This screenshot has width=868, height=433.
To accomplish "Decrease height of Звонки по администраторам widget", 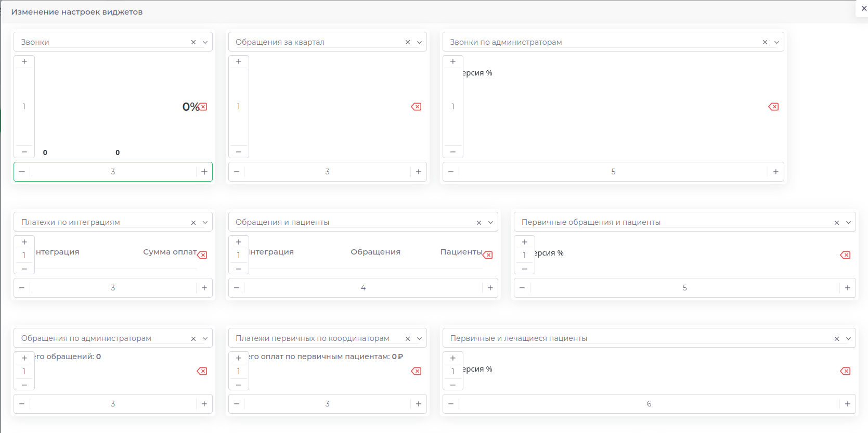I will tap(453, 152).
